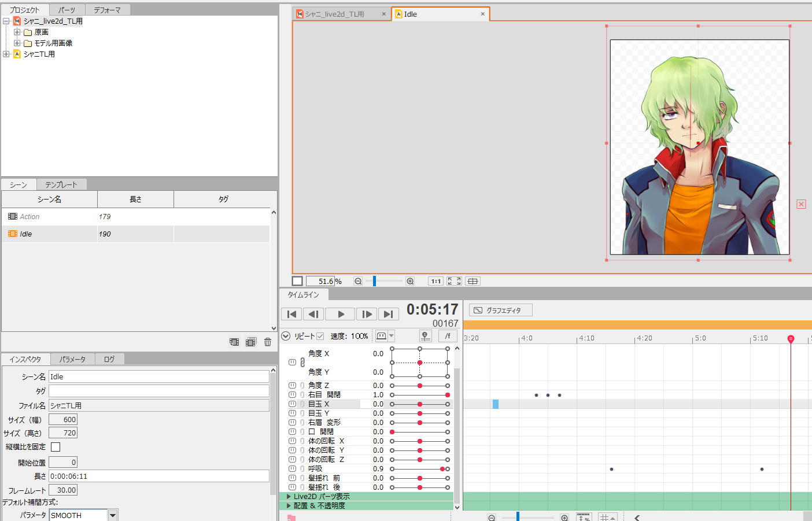This screenshot has height=521, width=812.
Task: Toggle the keyframe icon for 呼吸
Action: [292, 468]
